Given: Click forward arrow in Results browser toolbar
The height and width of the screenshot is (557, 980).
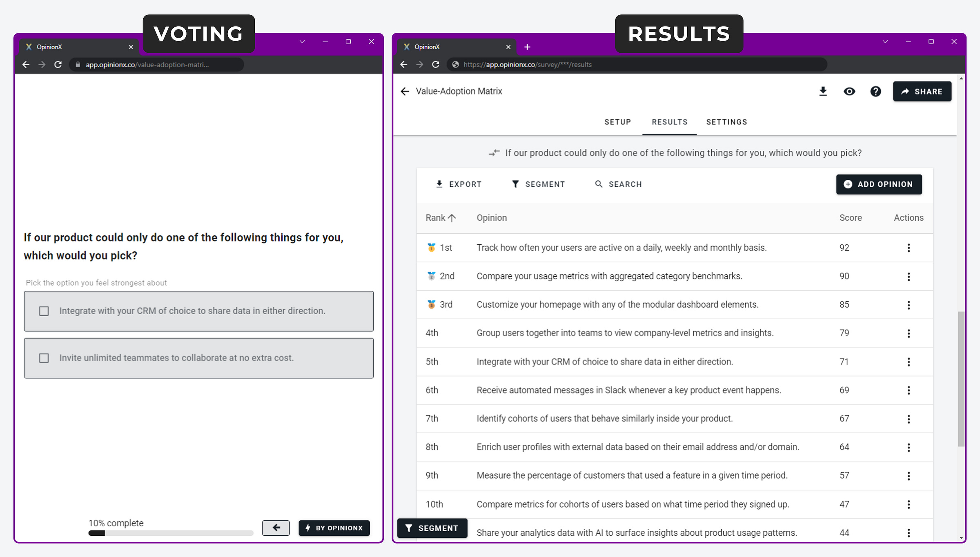Looking at the screenshot, I should coord(420,65).
